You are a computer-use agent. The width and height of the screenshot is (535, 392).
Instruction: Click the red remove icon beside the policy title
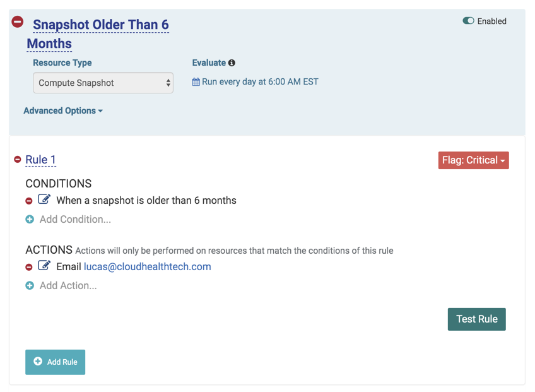click(18, 22)
